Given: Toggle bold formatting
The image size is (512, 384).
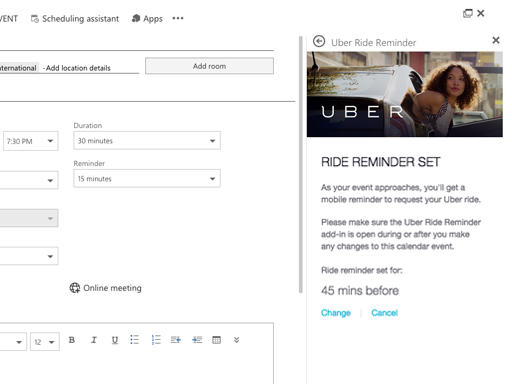Looking at the screenshot, I should (72, 340).
